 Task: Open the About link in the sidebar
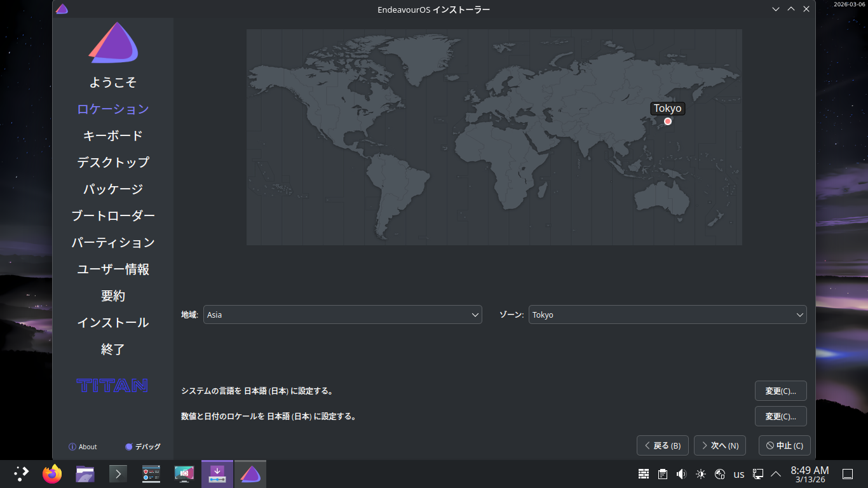click(x=83, y=447)
